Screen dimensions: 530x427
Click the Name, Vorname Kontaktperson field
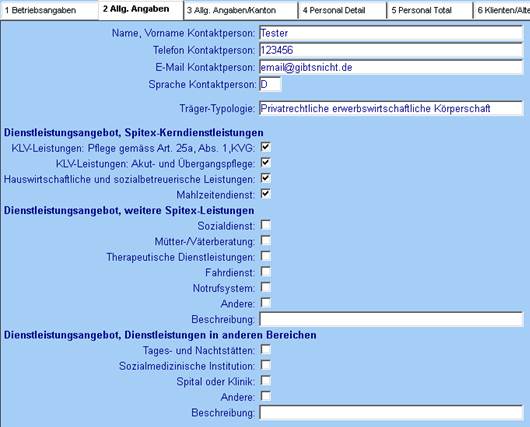(391, 33)
